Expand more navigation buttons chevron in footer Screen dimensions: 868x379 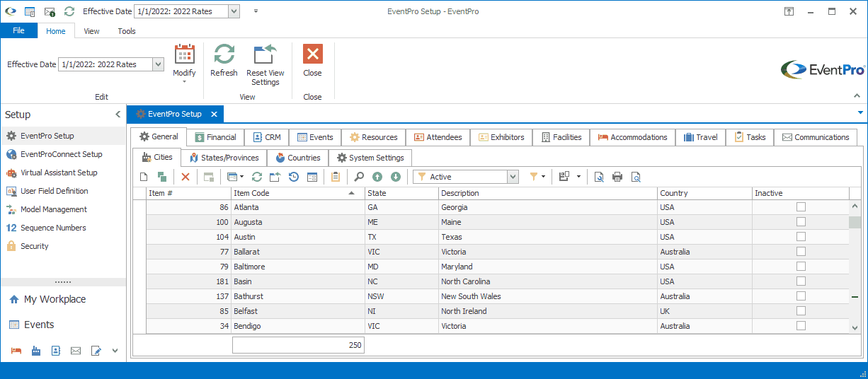(x=115, y=351)
